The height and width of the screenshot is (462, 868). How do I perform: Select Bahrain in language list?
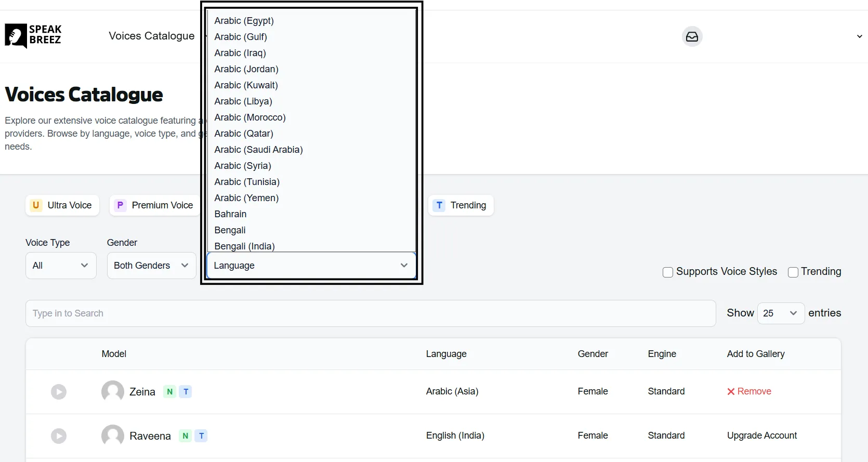311,214
